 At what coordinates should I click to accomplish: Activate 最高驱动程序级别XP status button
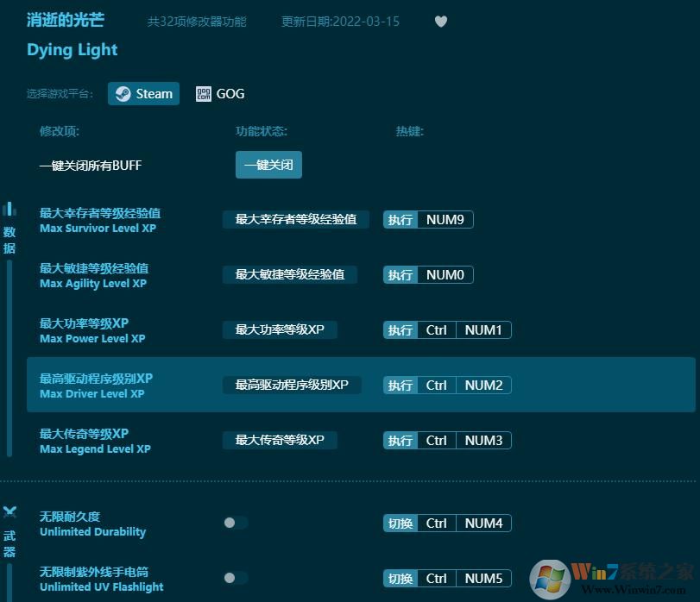click(x=292, y=385)
